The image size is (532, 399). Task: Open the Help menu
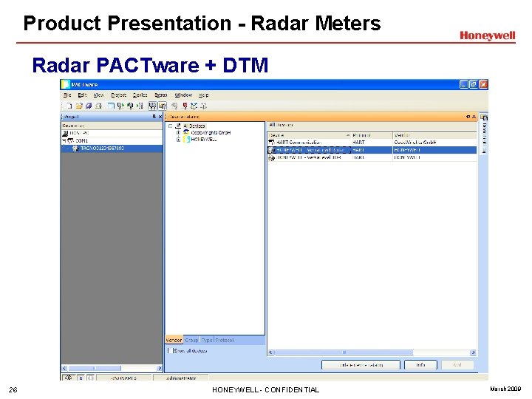204,95
